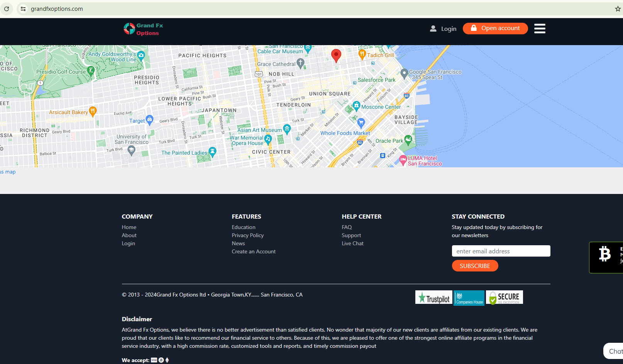Click the Companies House badge
Screen dimensions: 623x364
coord(469,298)
